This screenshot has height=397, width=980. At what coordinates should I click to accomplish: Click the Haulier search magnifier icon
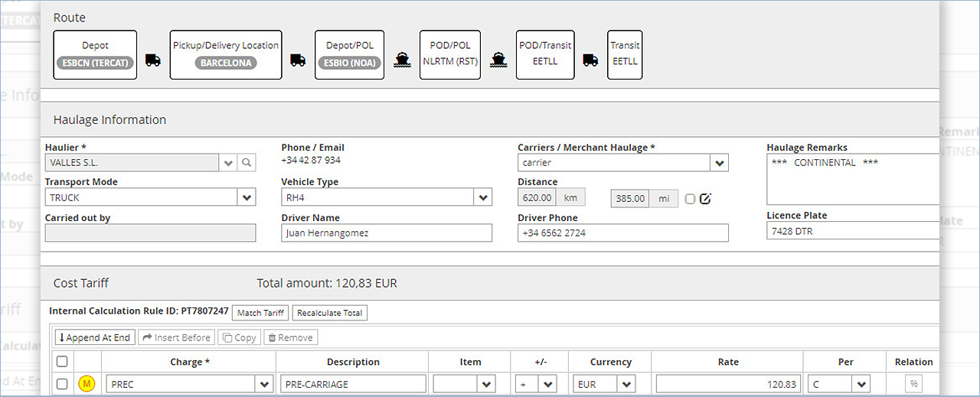[x=246, y=162]
